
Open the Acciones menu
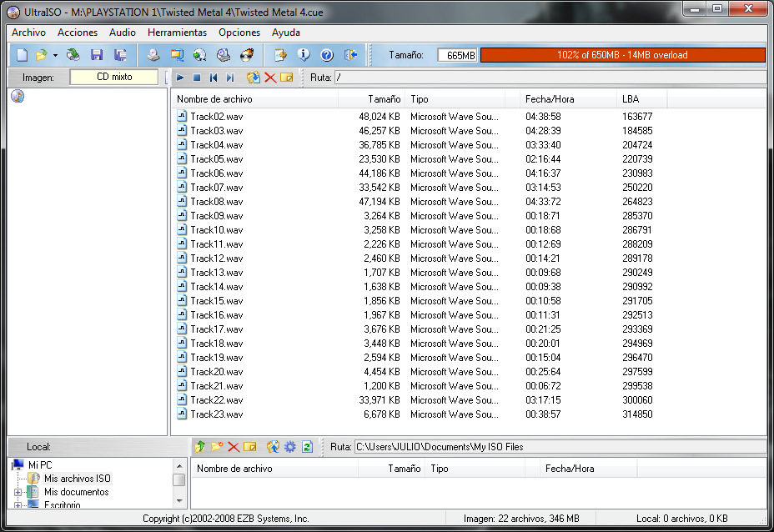pos(78,33)
